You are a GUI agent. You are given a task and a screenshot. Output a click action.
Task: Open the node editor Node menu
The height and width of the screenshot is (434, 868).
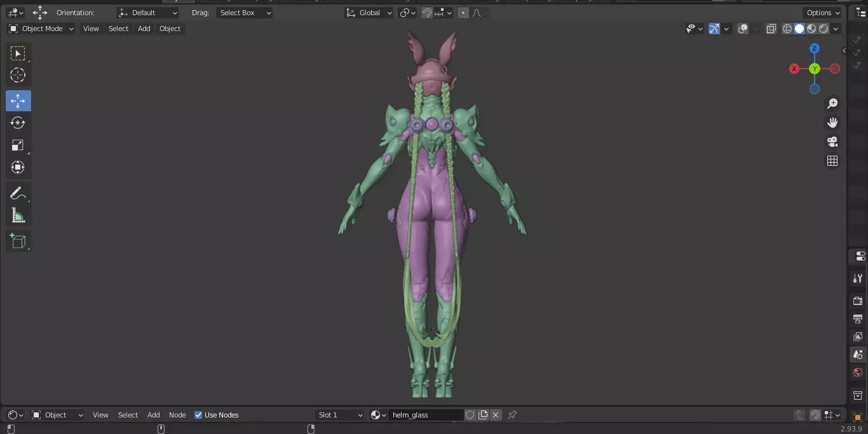177,415
